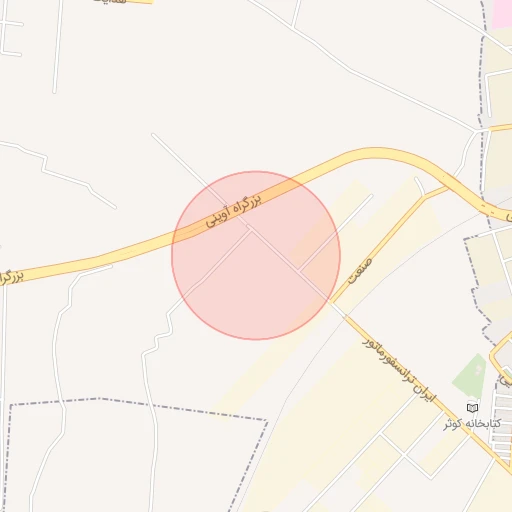The image size is (512, 512).
Task: Select the dashed boundary corner near the bottom center
Action: pyautogui.click(x=267, y=420)
